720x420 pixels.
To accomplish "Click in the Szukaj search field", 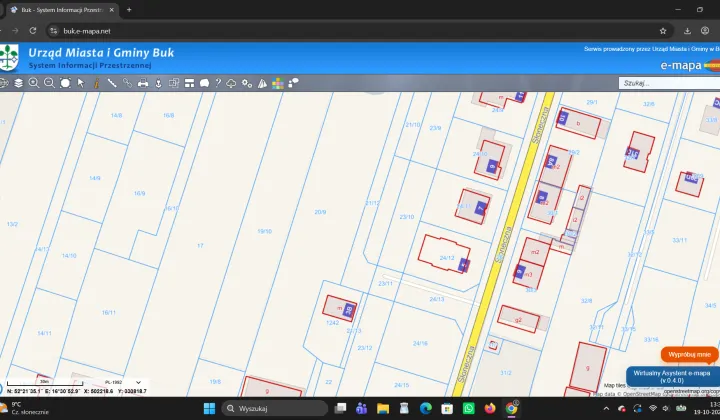I will [669, 83].
